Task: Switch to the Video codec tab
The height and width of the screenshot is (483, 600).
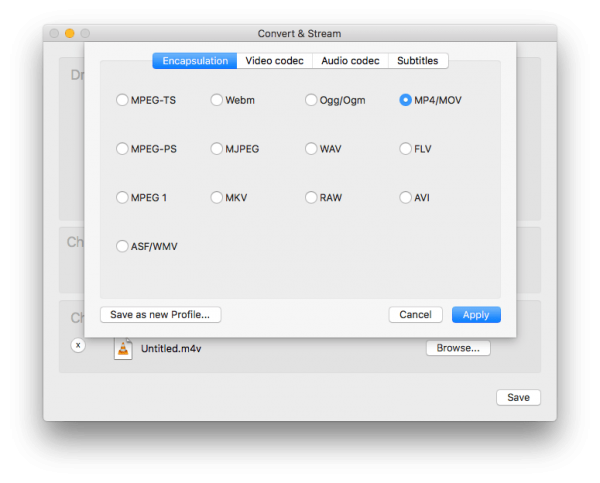Action: click(274, 61)
